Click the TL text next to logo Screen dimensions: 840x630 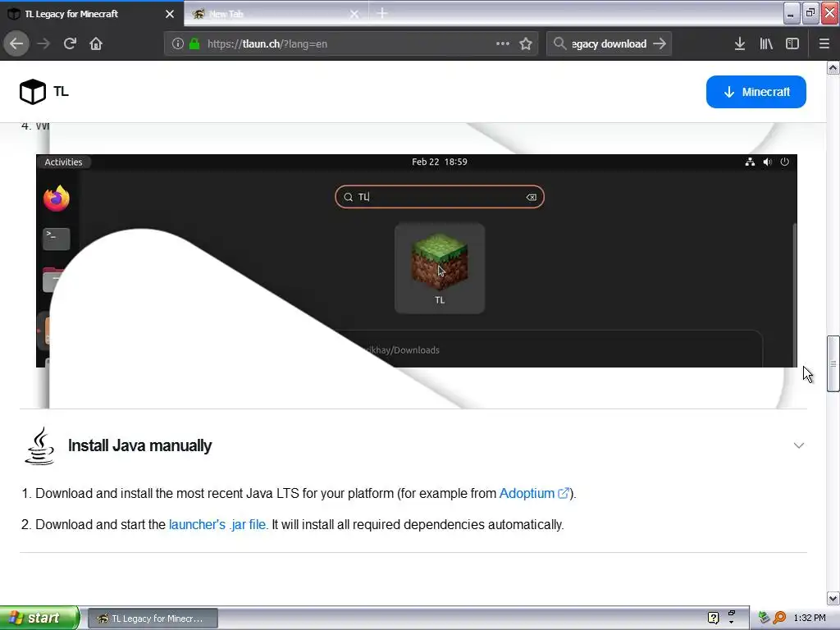coord(61,92)
